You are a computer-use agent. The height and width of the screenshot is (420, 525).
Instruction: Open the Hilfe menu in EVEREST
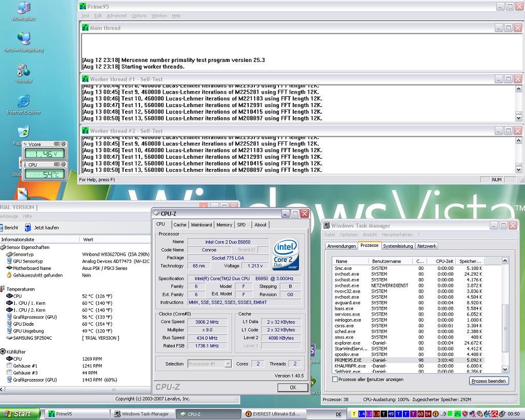[x=27, y=216]
